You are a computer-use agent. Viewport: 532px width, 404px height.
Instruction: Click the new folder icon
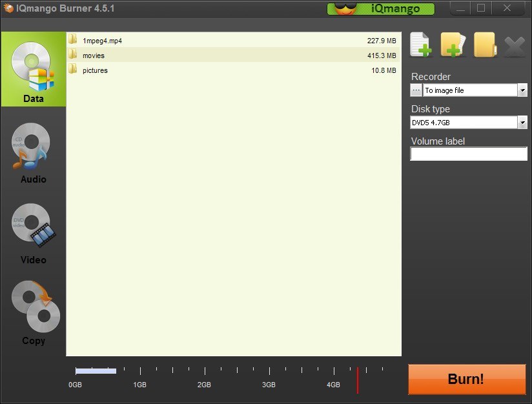[x=485, y=45]
